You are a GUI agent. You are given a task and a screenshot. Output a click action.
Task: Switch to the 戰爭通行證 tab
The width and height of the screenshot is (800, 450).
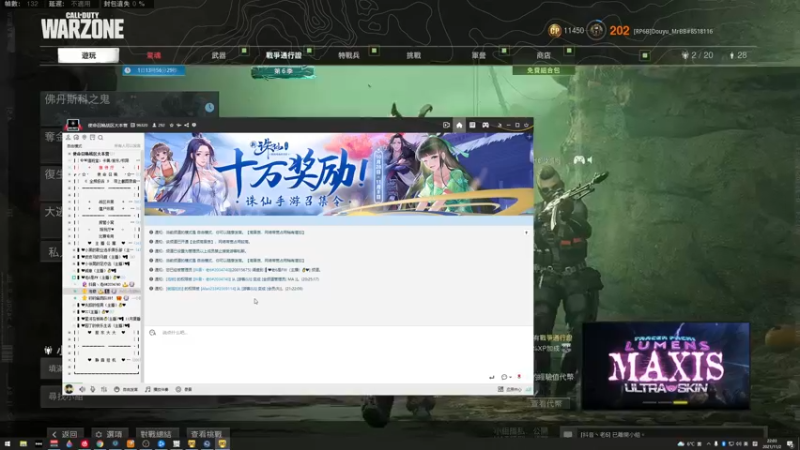tap(283, 55)
